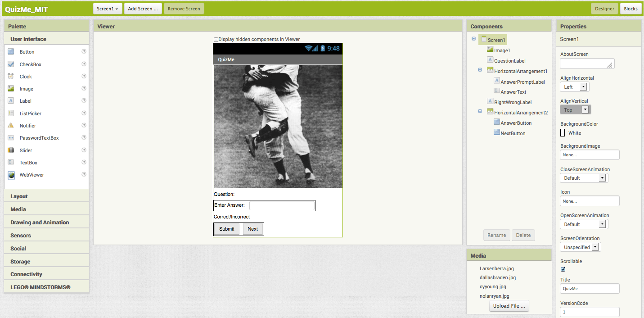Select the ListPicker palette icon
Viewport: 644px width, 318px height.
pyautogui.click(x=11, y=114)
